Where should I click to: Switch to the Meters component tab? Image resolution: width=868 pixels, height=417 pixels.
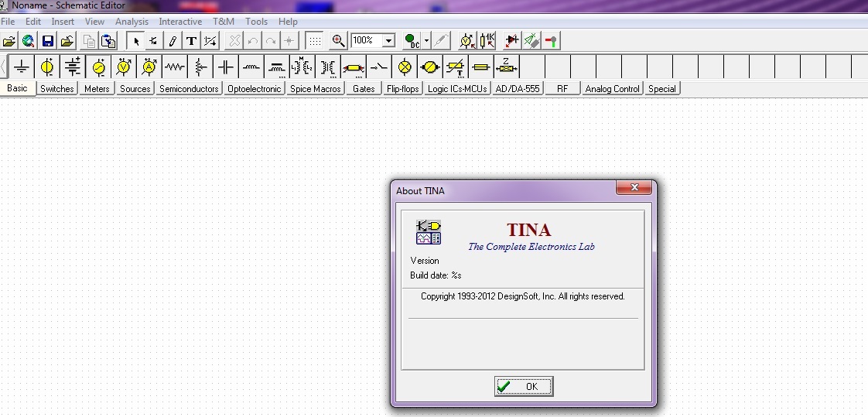pos(97,89)
